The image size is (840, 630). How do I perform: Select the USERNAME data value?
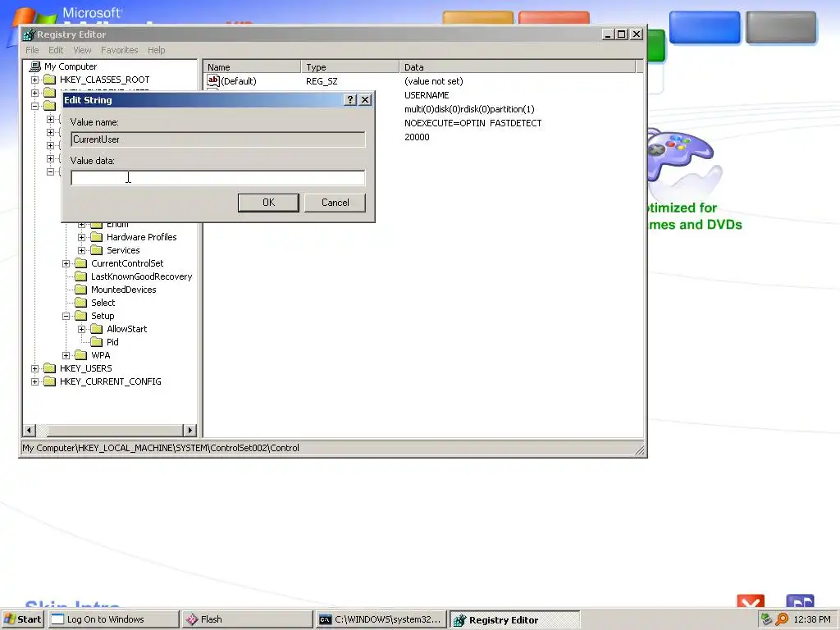point(427,95)
